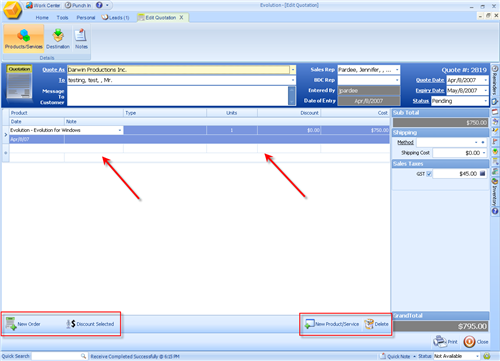This screenshot has width=500, height=361.
Task: Select the Products/Services ribbon button
Action: pyautogui.click(x=24, y=39)
